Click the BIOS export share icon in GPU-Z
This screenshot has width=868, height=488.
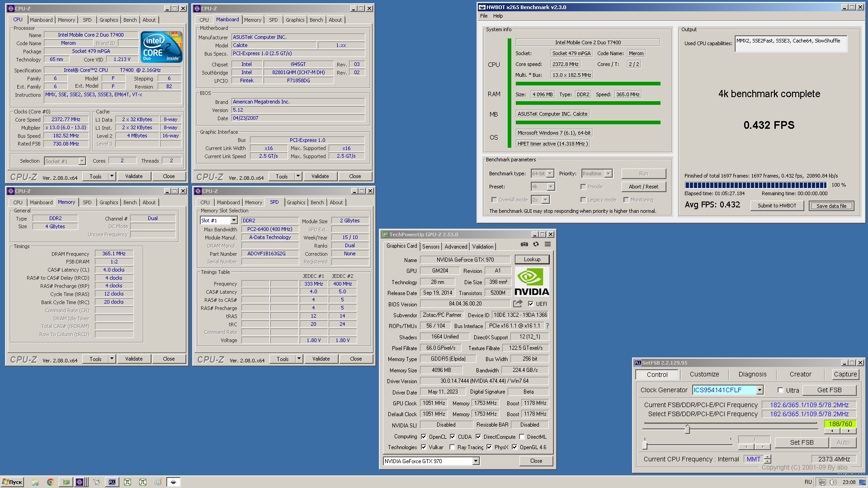518,304
